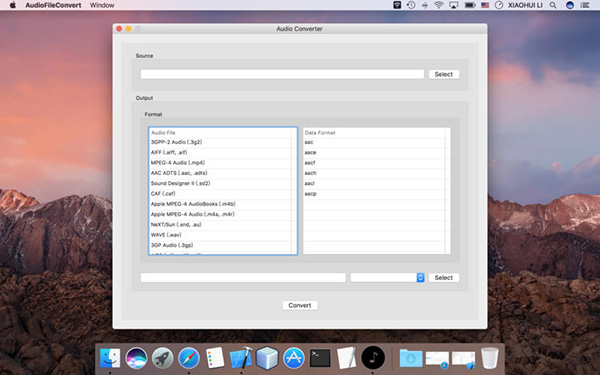Open the 3D cube app in dock

pos(267,358)
